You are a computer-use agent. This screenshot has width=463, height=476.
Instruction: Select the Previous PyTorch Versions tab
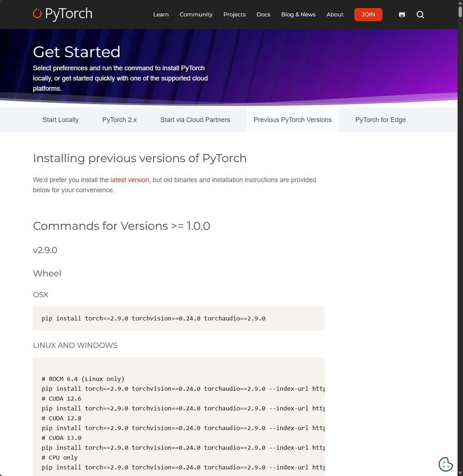point(293,120)
